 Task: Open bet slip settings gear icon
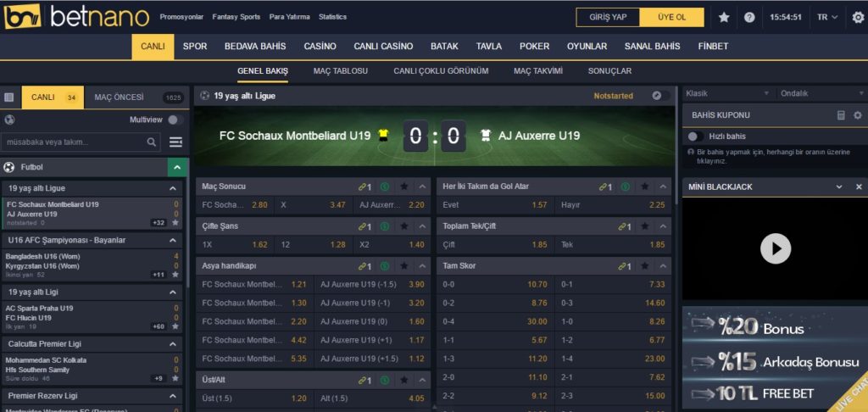point(857,115)
